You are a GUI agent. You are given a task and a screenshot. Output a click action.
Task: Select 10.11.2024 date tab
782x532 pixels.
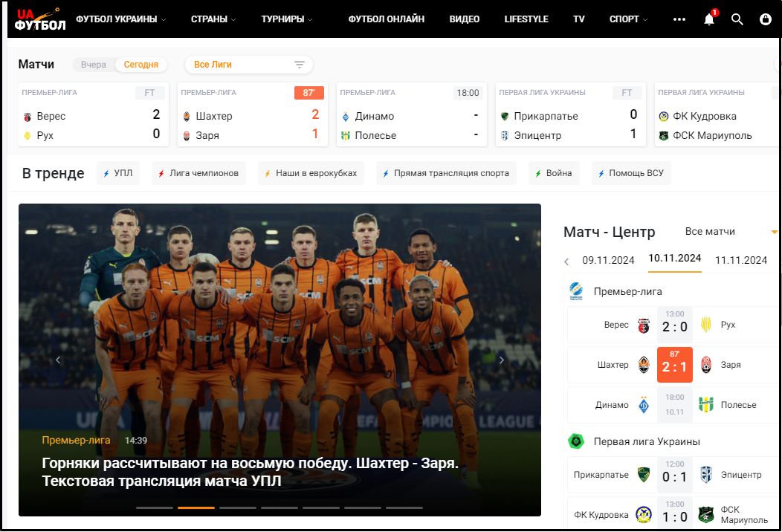click(674, 259)
